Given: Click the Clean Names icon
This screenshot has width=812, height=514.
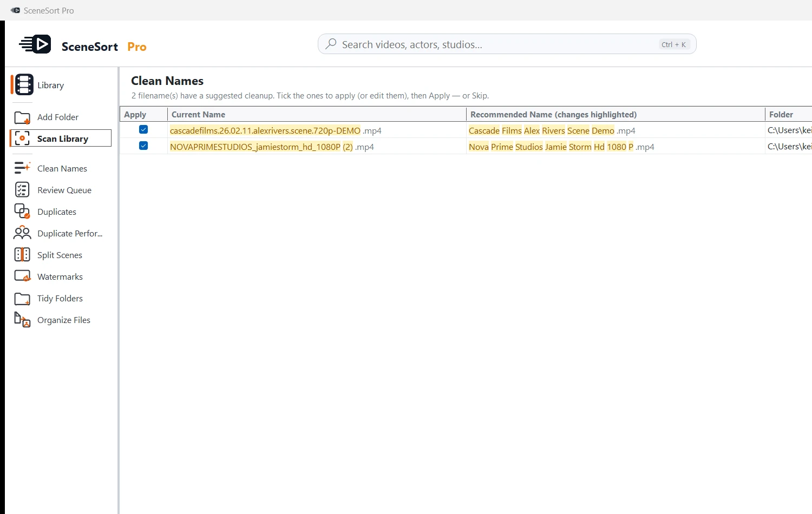Looking at the screenshot, I should pyautogui.click(x=22, y=168).
